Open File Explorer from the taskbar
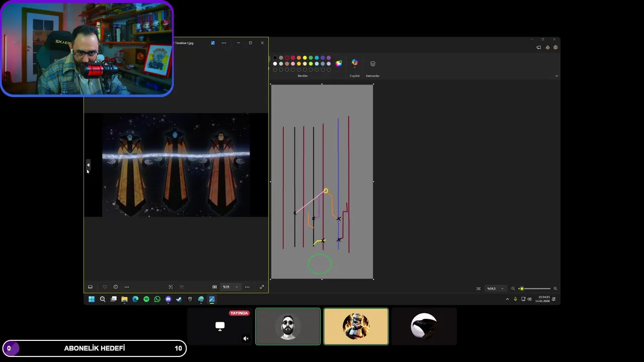The height and width of the screenshot is (362, 644). 124,299
